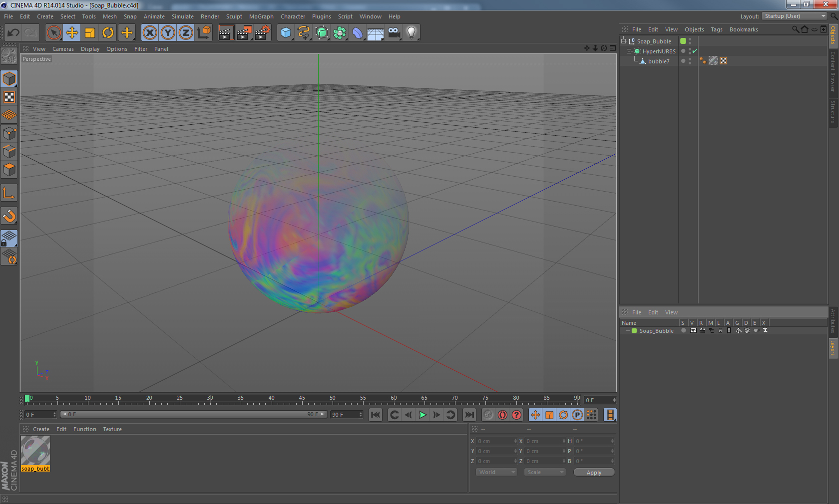Viewport: 839px width, 504px height.
Task: Play animation forward
Action: click(422, 415)
